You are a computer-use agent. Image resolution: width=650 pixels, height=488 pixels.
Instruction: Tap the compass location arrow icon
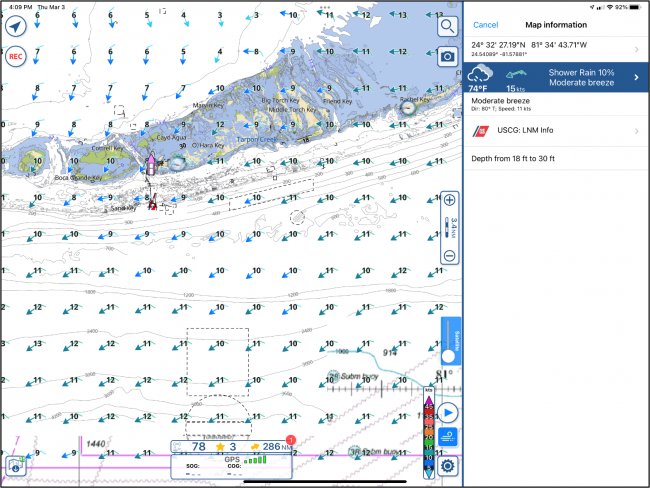pyautogui.click(x=15, y=27)
